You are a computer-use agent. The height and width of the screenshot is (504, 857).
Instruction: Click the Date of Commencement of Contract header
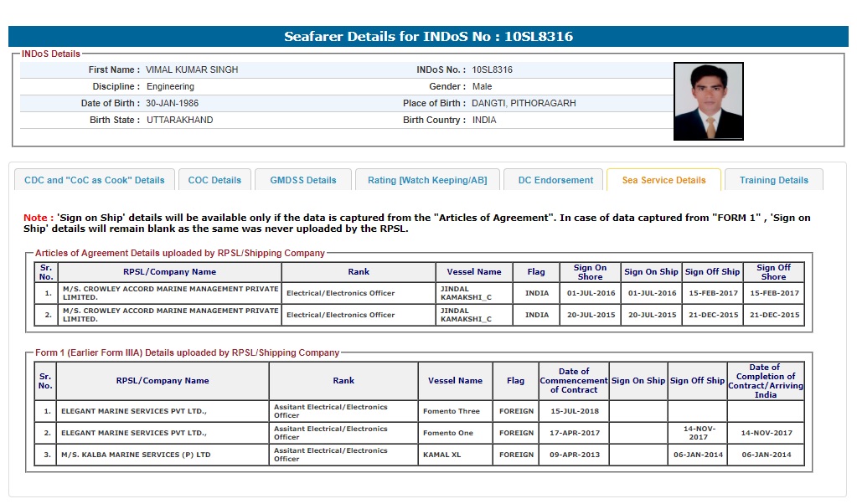[573, 381]
